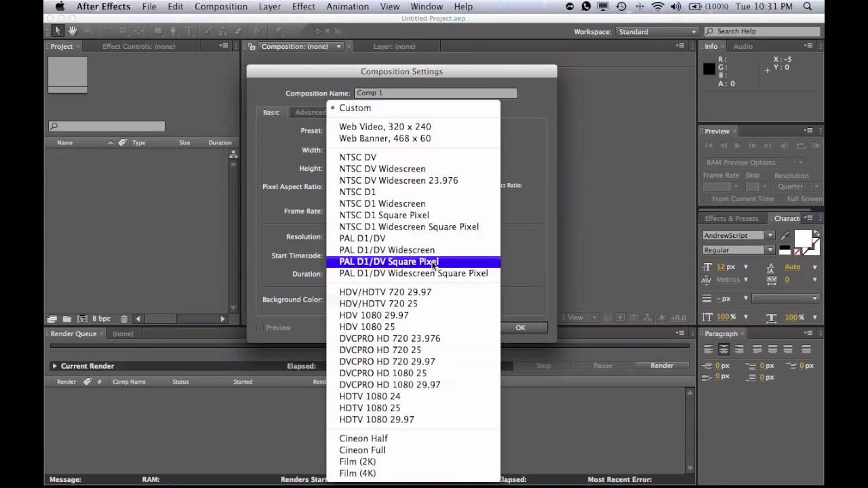
Task: Switch to Effects & Presets tab
Action: [731, 218]
